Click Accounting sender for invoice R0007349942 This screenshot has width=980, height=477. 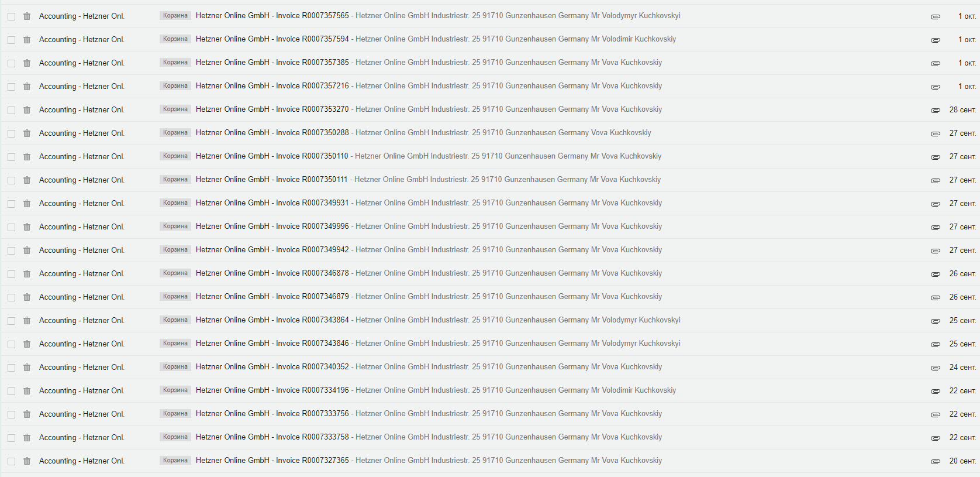(82, 250)
